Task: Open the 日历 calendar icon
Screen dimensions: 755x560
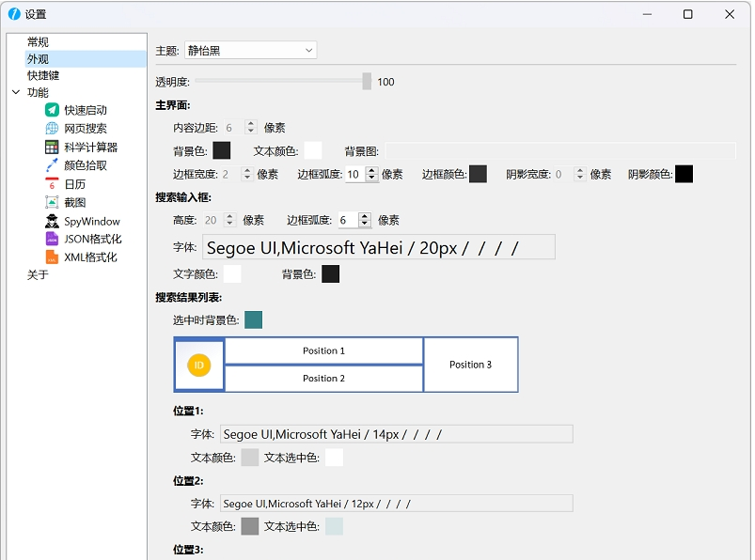Action: pyautogui.click(x=52, y=184)
